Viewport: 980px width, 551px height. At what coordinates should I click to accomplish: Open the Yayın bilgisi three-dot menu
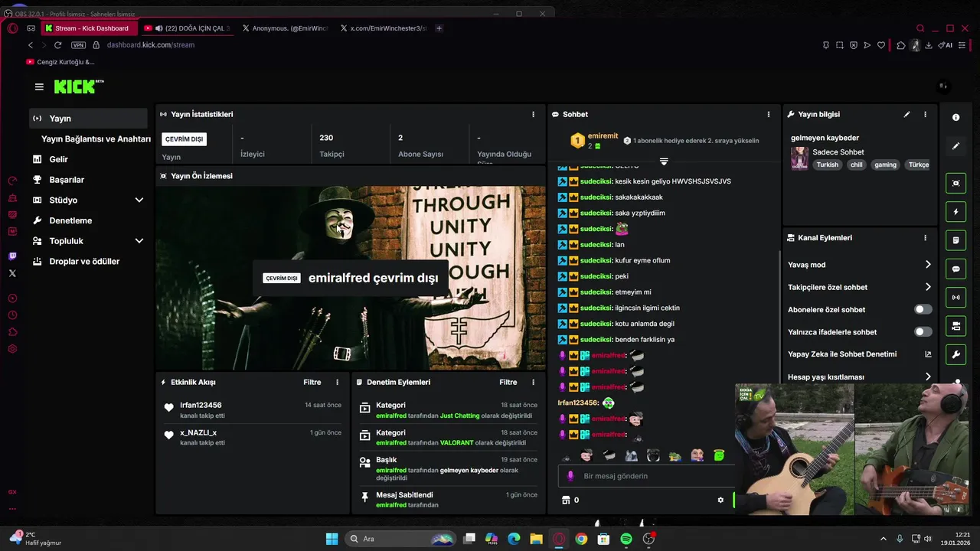pos(925,114)
